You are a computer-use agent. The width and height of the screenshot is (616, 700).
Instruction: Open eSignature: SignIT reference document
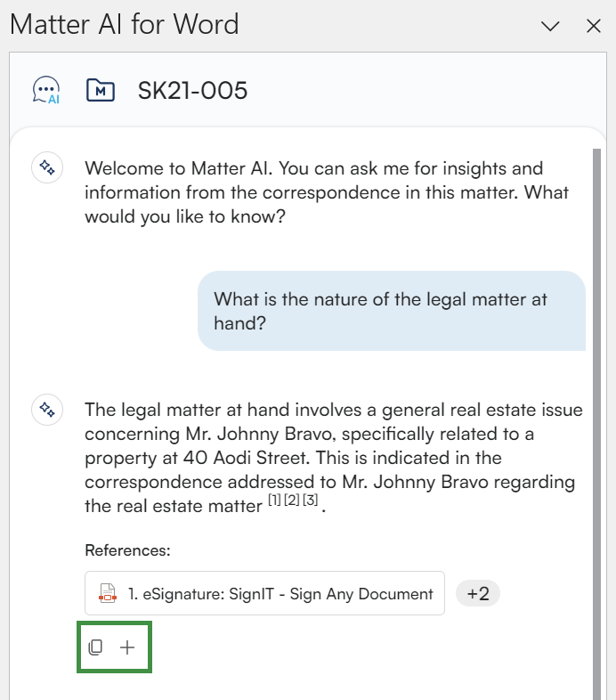pos(279,594)
